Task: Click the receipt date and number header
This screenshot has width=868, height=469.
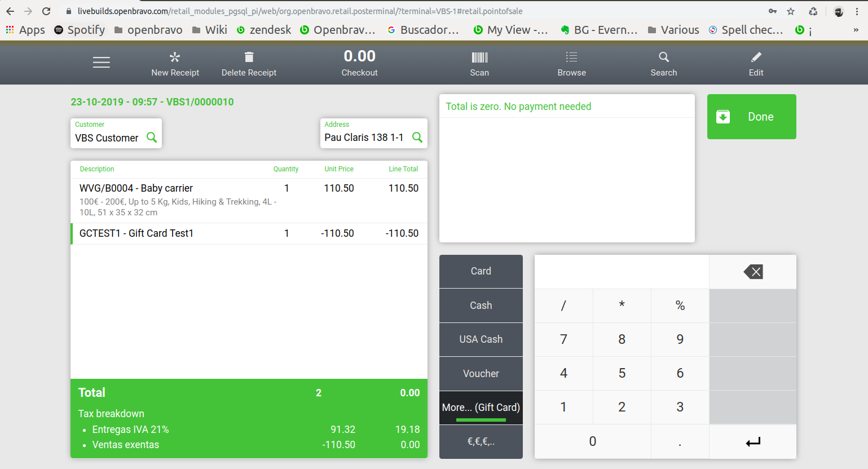Action: [152, 102]
